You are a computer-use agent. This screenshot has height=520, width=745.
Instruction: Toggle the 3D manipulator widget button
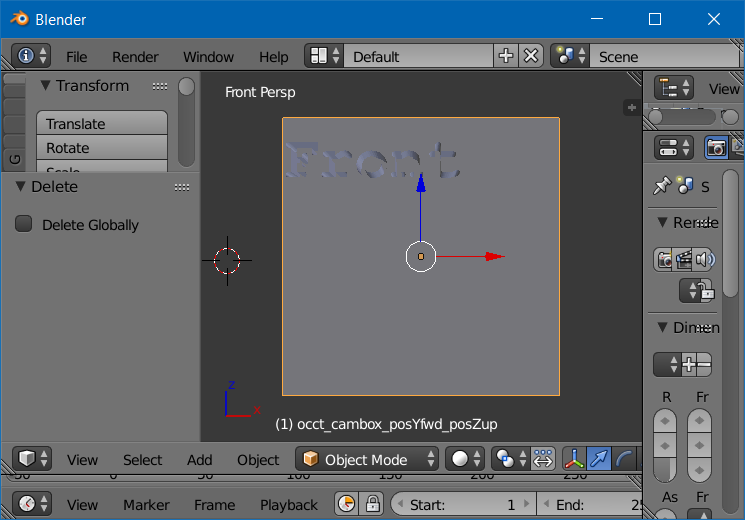[x=574, y=459]
